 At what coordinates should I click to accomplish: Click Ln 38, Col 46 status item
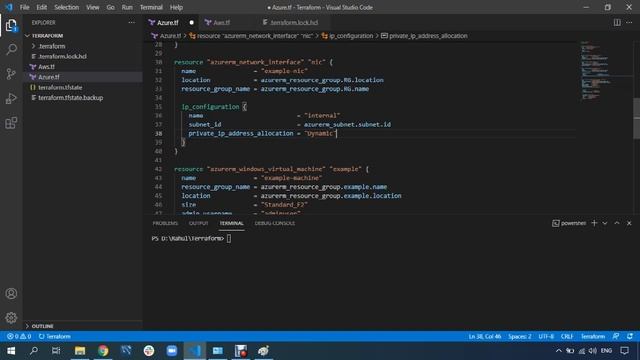pos(484,336)
